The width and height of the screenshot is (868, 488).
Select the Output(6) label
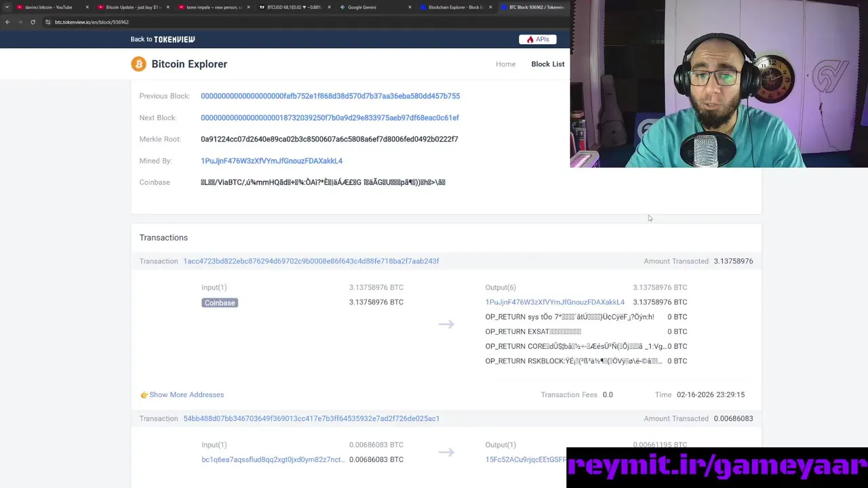(500, 287)
